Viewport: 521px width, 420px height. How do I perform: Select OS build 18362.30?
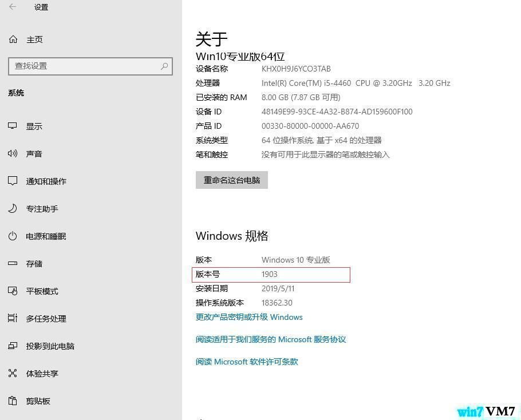coord(277,303)
